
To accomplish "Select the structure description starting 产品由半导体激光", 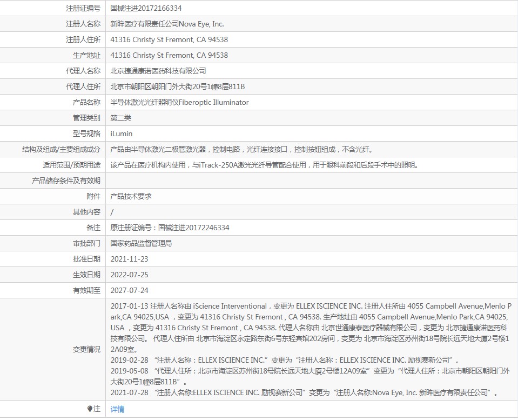I will click(242, 149).
